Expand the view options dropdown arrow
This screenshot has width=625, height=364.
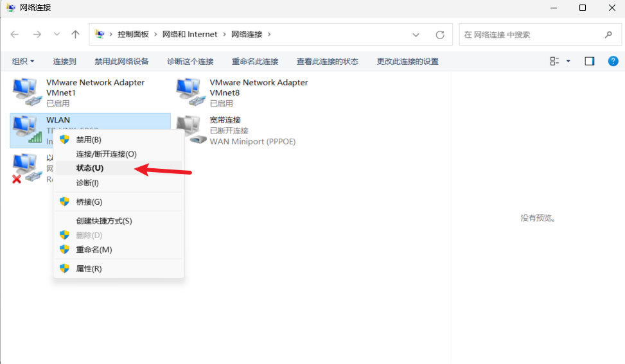[568, 62]
